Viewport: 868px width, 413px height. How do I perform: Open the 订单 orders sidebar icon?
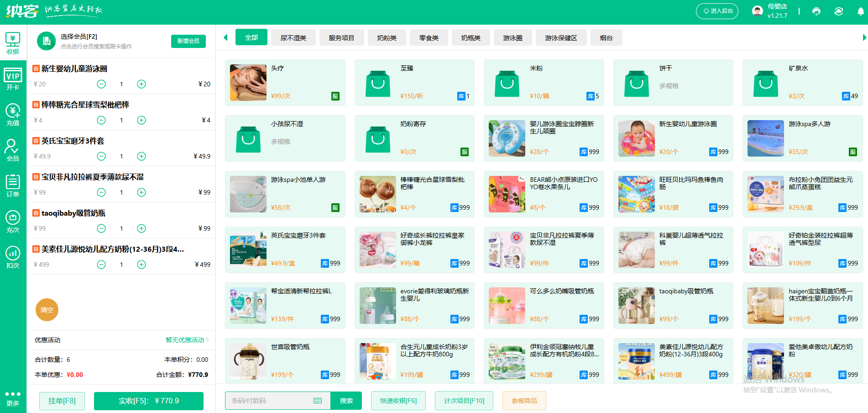[x=13, y=184]
